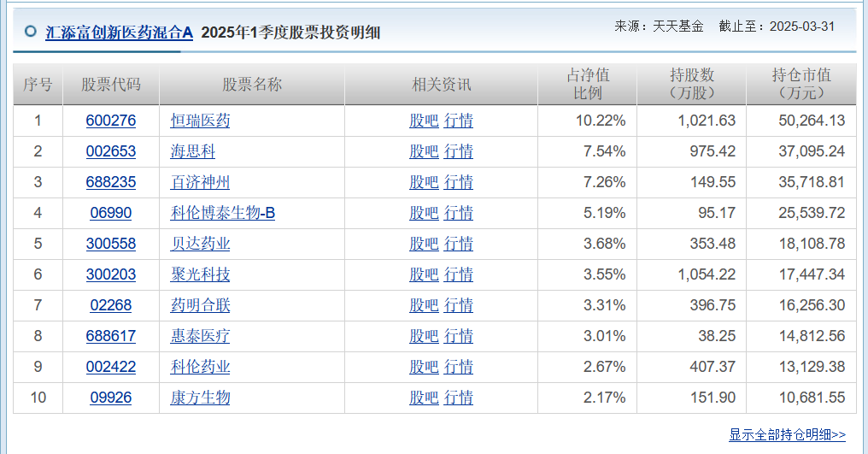Viewport: 868px width, 454px height.
Task: Click stock code 002422
Action: point(111,367)
